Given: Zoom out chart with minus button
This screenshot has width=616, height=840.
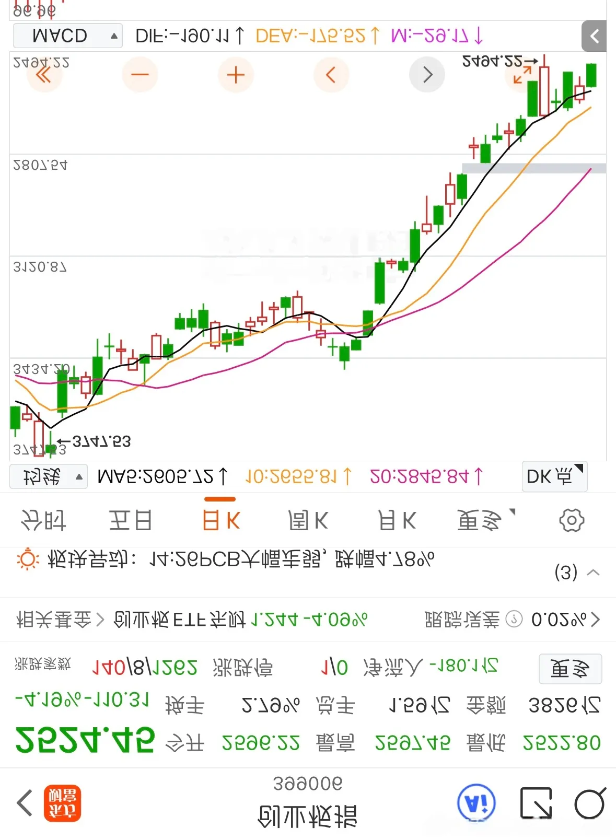Looking at the screenshot, I should click(x=140, y=75).
